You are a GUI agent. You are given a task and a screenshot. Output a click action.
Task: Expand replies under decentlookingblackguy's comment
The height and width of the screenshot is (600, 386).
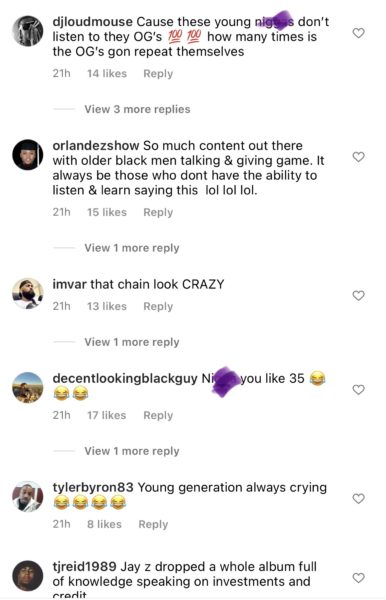click(132, 451)
